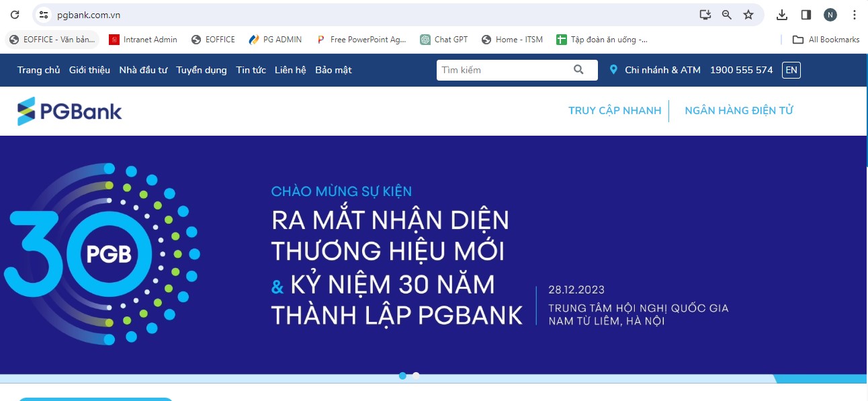Open the browser downloads icon
Viewport: 868px width, 401px height.
[x=782, y=14]
